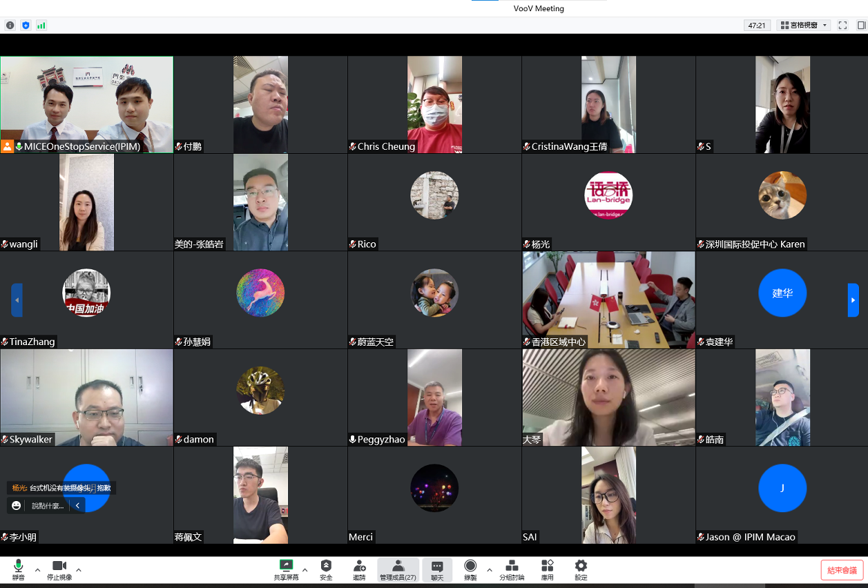Click the 說點什麼 chat input box
This screenshot has height=588, width=868.
click(x=48, y=506)
